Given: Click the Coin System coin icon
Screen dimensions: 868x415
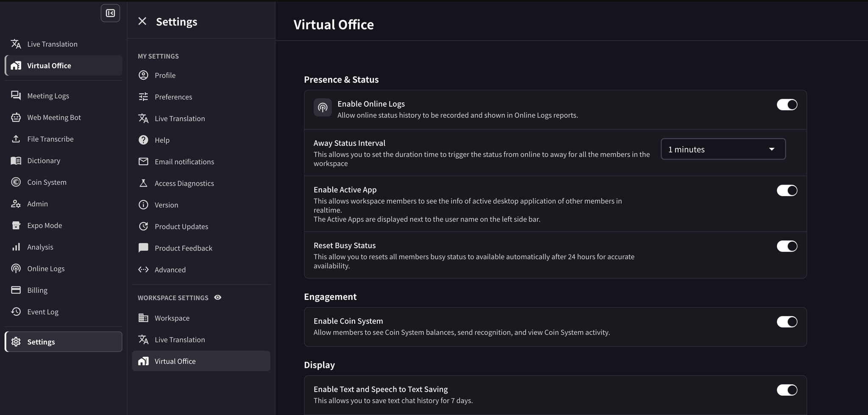Looking at the screenshot, I should (16, 182).
